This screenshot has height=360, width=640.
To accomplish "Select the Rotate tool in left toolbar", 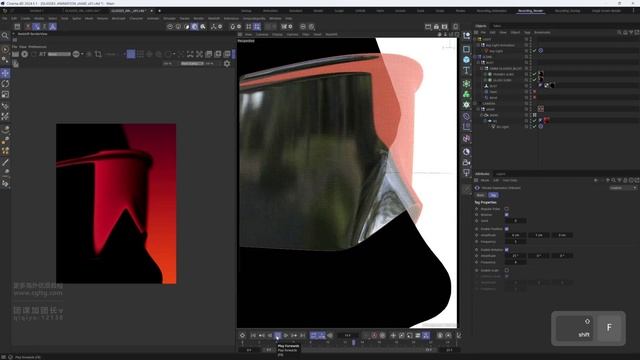I will [x=5, y=84].
